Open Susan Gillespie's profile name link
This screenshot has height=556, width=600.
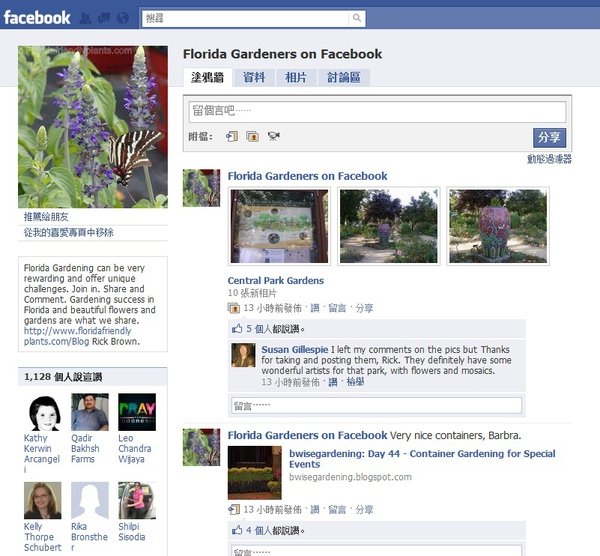point(295,349)
